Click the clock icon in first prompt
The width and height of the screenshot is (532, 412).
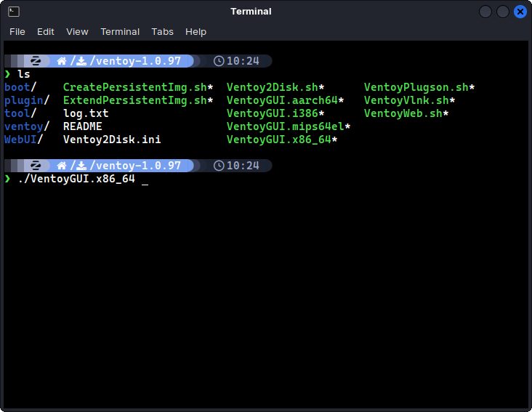(x=219, y=61)
